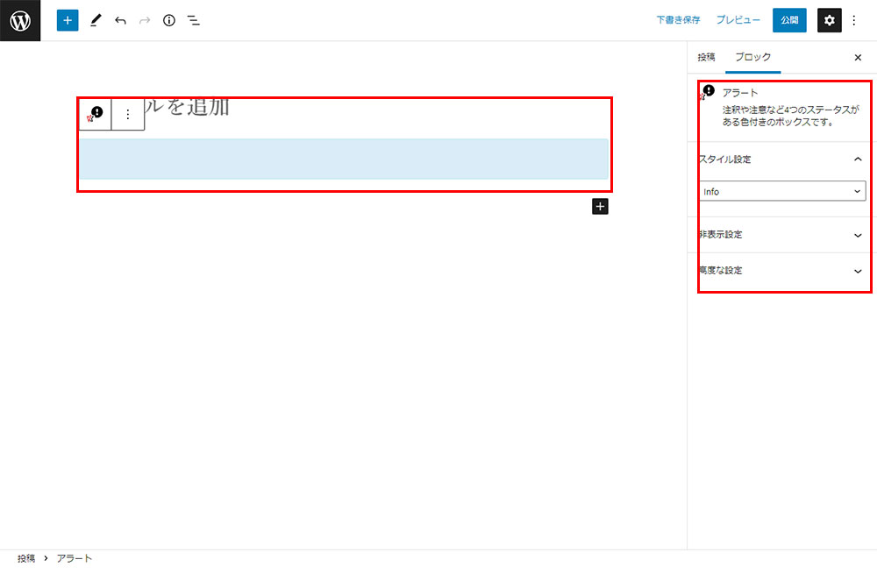Switch to the ブロック tab
Image resolution: width=877 pixels, height=588 pixels.
point(752,57)
